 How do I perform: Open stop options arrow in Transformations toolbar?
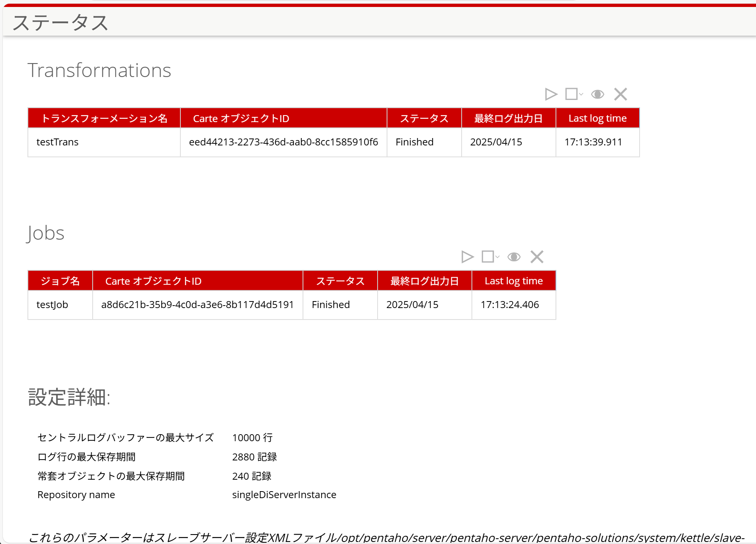click(x=581, y=95)
